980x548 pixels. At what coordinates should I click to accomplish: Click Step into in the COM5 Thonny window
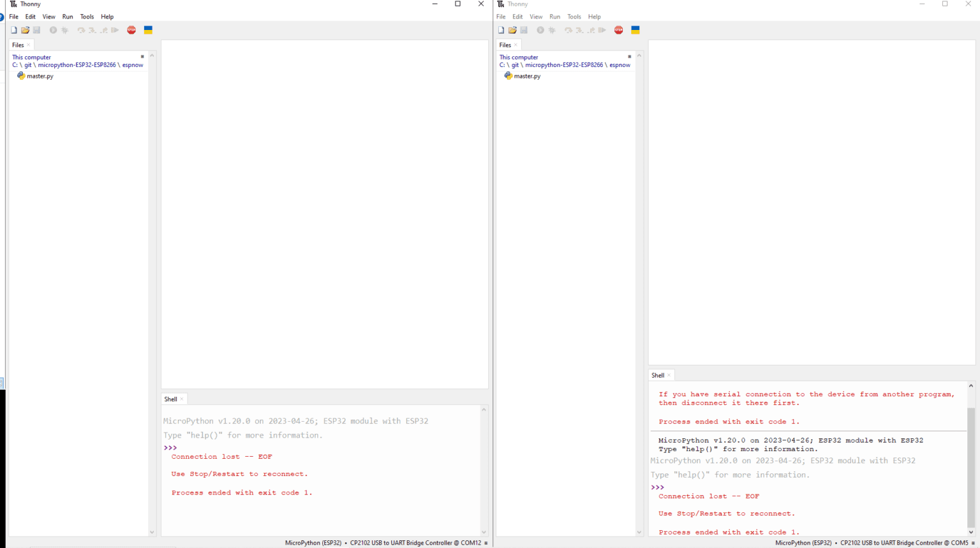point(579,30)
